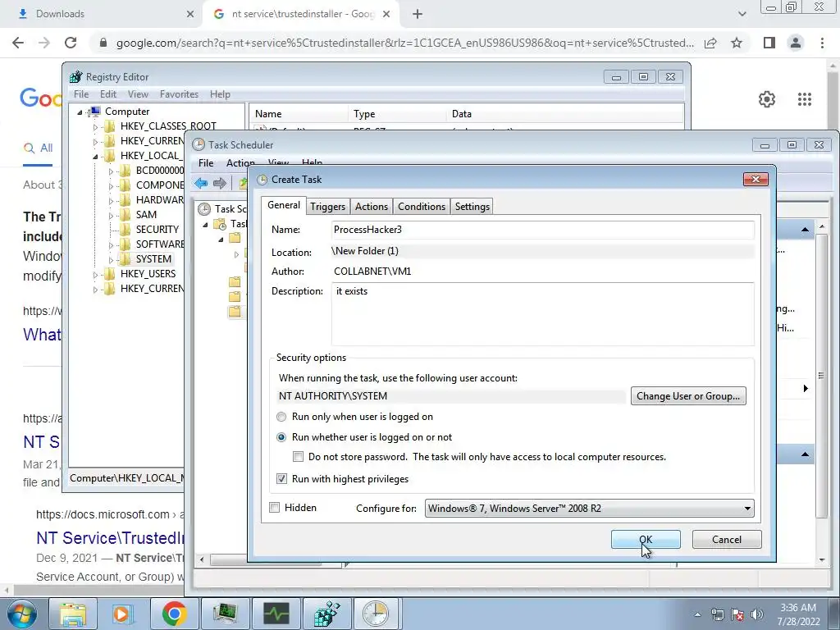Open Google quick settings gear
The image size is (840, 630).
pyautogui.click(x=767, y=99)
